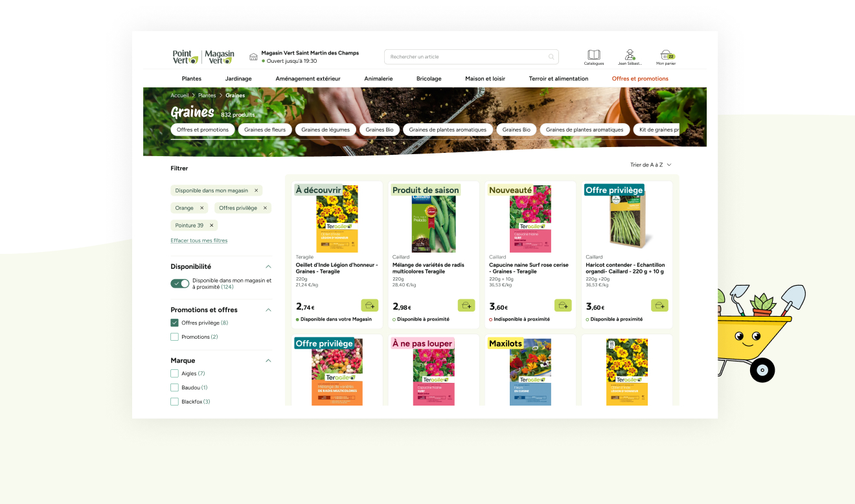Click the 'Rechercher un article' search field
This screenshot has width=855, height=504.
(x=471, y=57)
